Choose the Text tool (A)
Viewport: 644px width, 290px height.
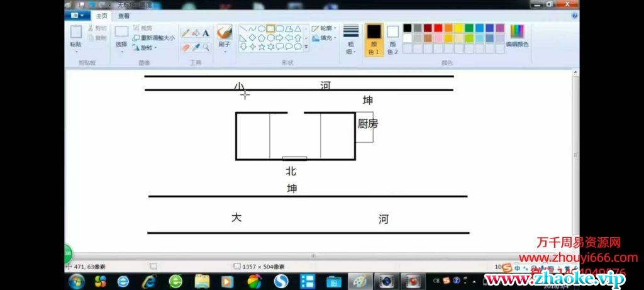pos(206,33)
